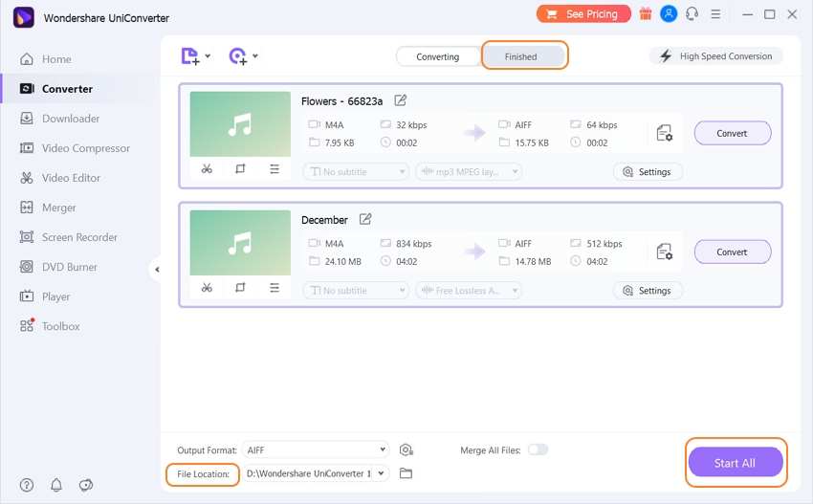813x504 pixels.
Task: Click the December music thumbnail
Action: coord(240,243)
